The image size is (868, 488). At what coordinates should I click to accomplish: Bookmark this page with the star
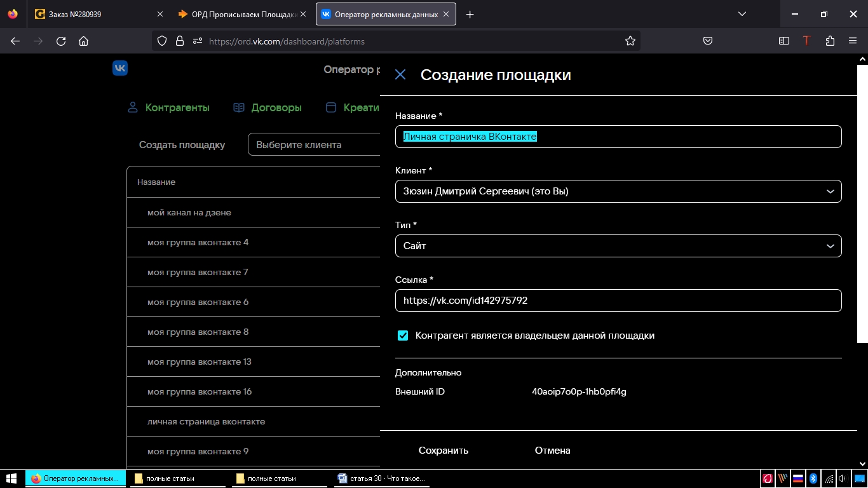click(630, 41)
